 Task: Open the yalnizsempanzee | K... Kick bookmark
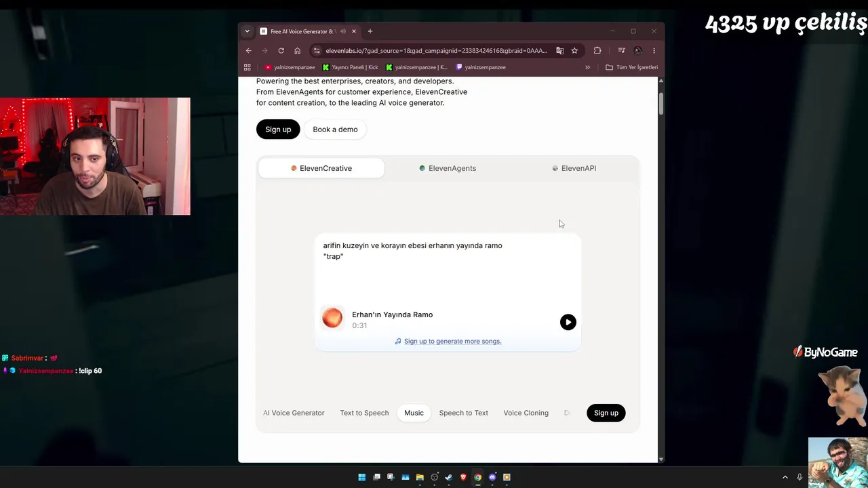416,67
